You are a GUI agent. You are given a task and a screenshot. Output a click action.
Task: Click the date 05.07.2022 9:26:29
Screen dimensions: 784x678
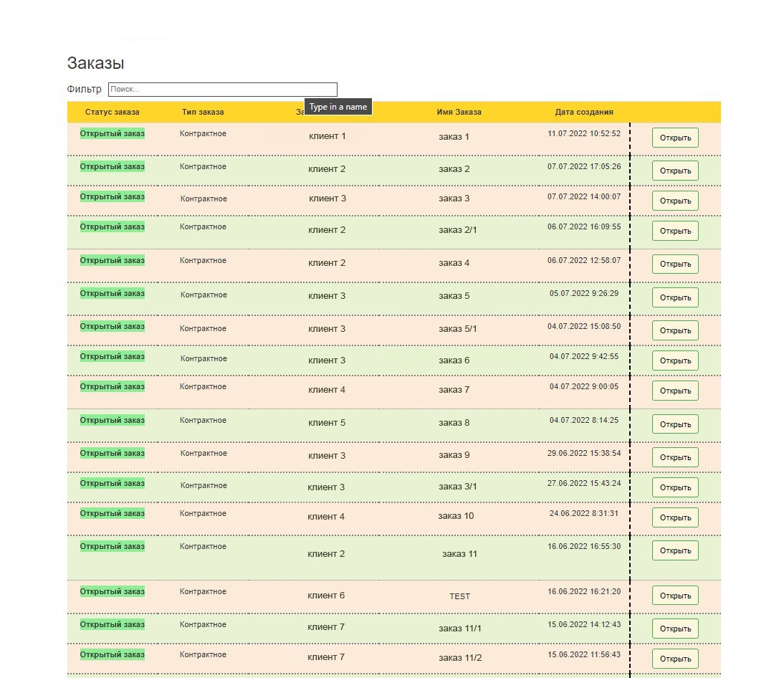point(583,293)
